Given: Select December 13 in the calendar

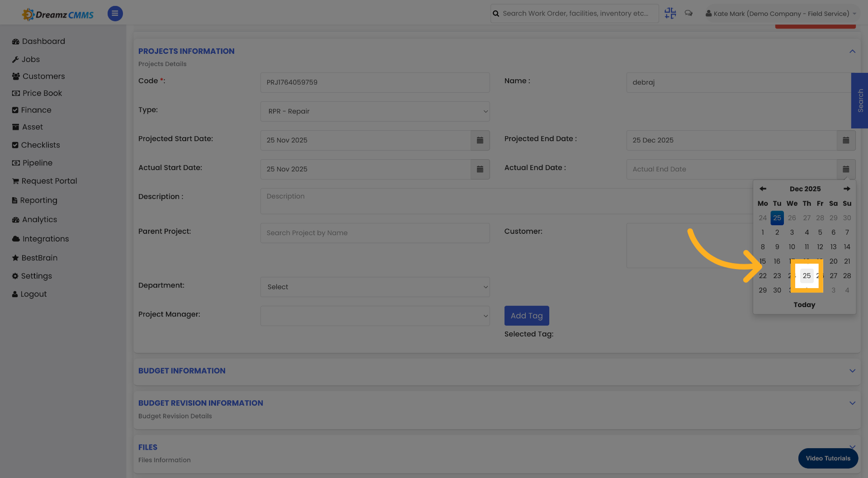Looking at the screenshot, I should point(833,247).
